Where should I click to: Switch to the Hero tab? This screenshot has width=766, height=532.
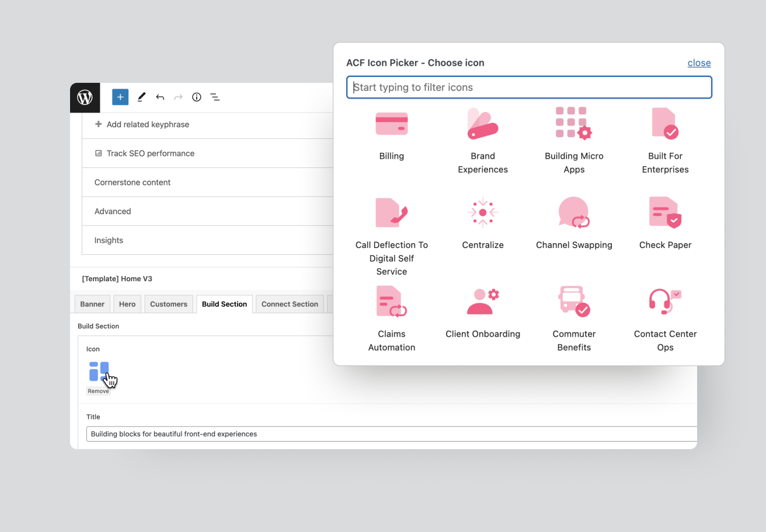127,304
